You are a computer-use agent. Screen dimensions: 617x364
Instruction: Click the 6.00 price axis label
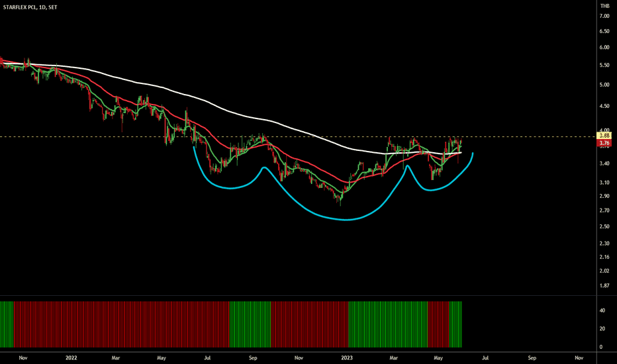604,47
